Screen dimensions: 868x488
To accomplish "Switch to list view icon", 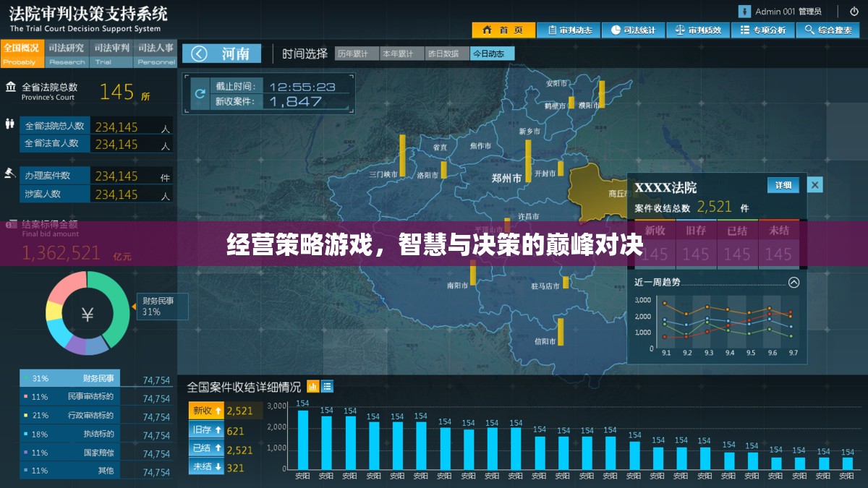I will click(x=328, y=386).
